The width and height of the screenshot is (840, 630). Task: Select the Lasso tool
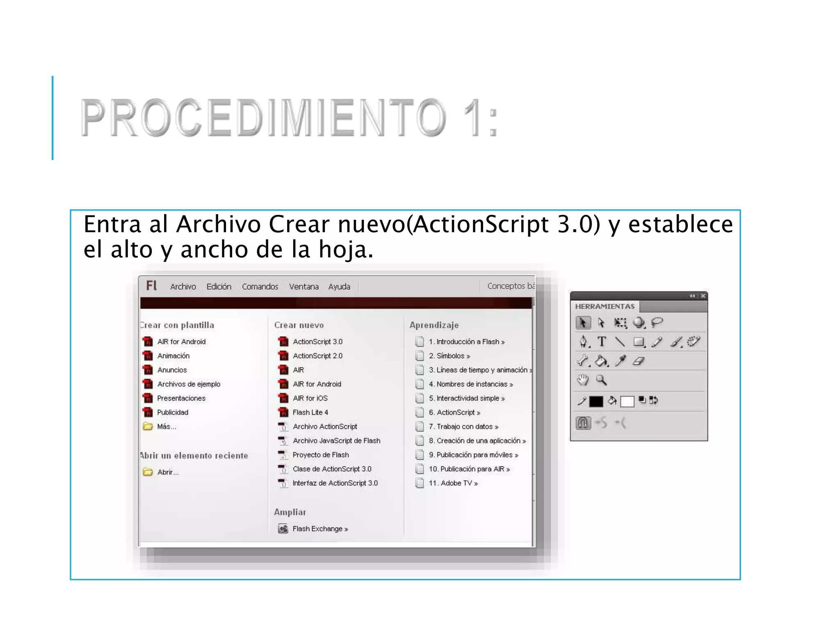(x=657, y=322)
